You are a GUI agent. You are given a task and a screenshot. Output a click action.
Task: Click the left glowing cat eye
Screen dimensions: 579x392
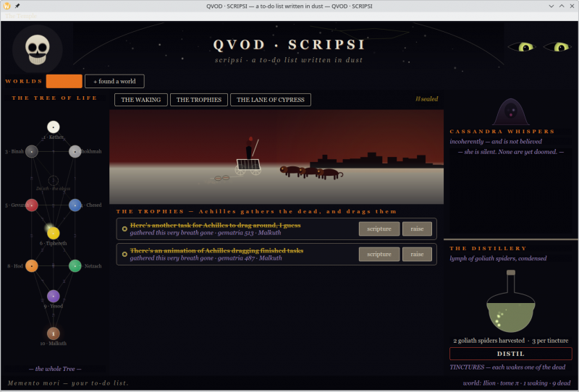coord(521,47)
